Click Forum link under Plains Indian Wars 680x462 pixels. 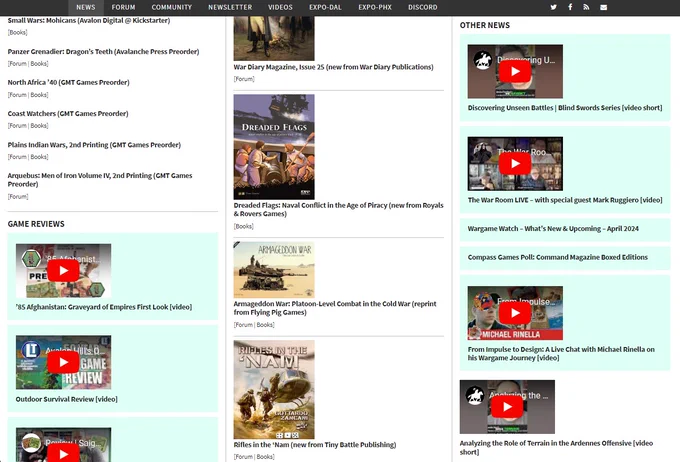click(18, 157)
